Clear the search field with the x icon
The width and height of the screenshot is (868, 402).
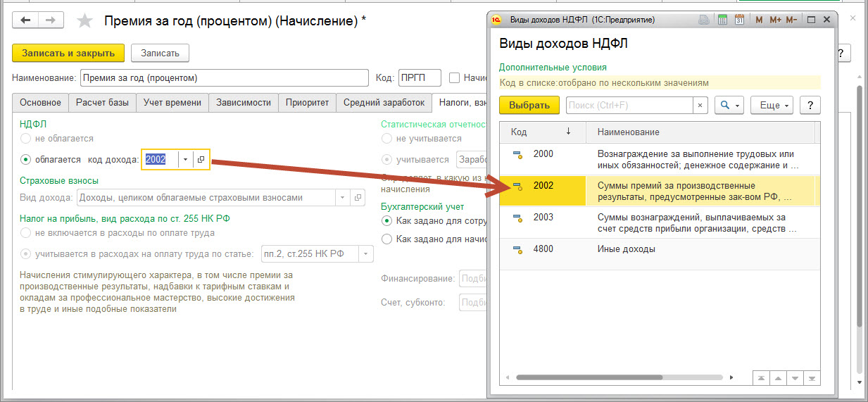(700, 106)
